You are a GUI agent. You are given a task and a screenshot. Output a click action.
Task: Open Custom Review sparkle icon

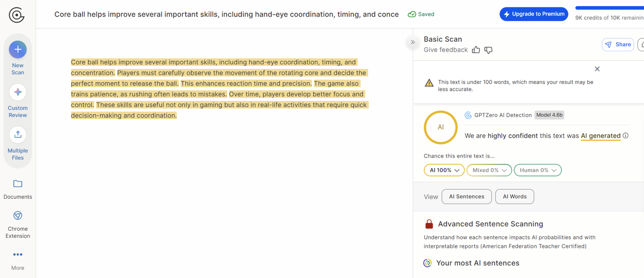click(18, 92)
